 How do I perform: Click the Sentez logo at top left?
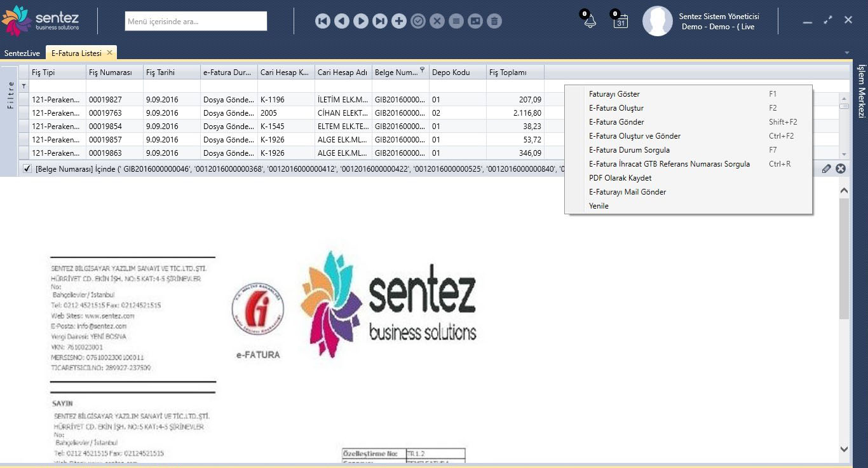click(x=41, y=20)
